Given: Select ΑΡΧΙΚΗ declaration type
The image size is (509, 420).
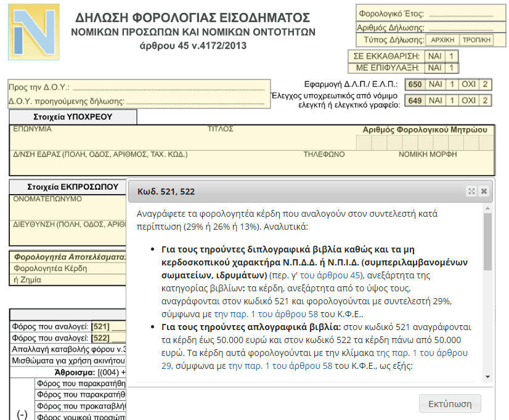Looking at the screenshot, I should [x=442, y=40].
